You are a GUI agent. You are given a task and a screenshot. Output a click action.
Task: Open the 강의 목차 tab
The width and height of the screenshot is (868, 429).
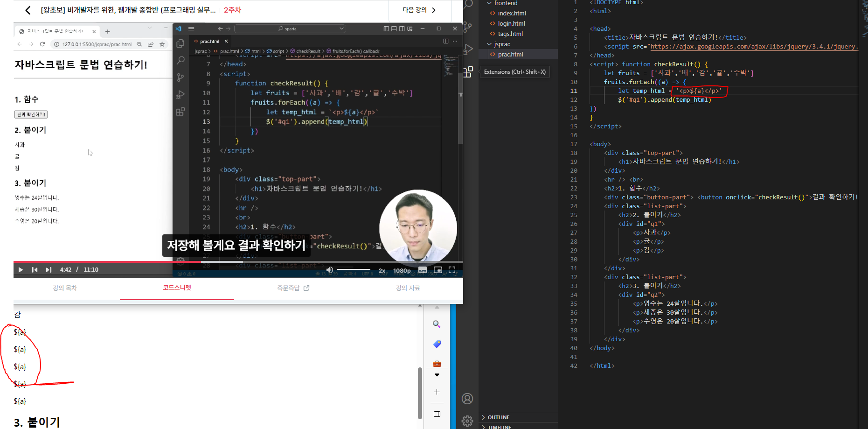click(x=65, y=288)
